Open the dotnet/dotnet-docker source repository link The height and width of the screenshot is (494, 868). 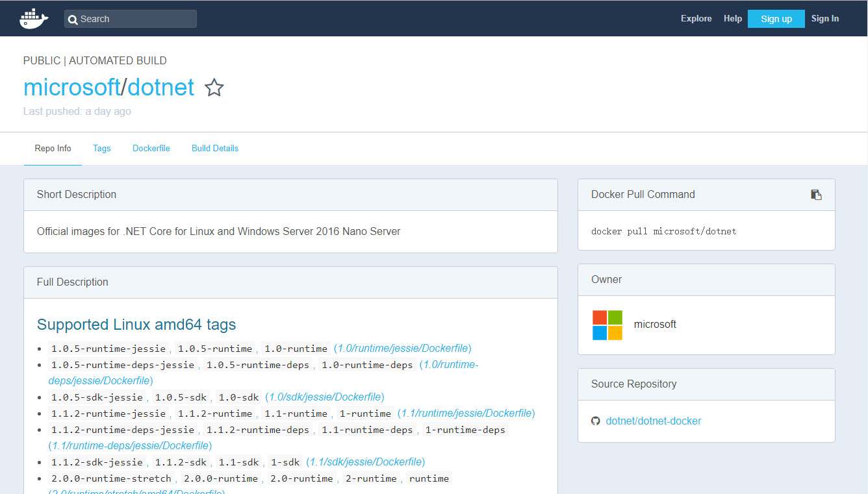[654, 421]
